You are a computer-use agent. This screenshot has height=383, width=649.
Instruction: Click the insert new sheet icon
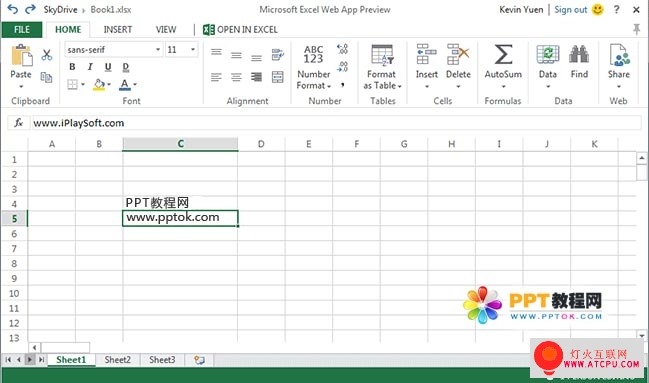click(x=200, y=360)
